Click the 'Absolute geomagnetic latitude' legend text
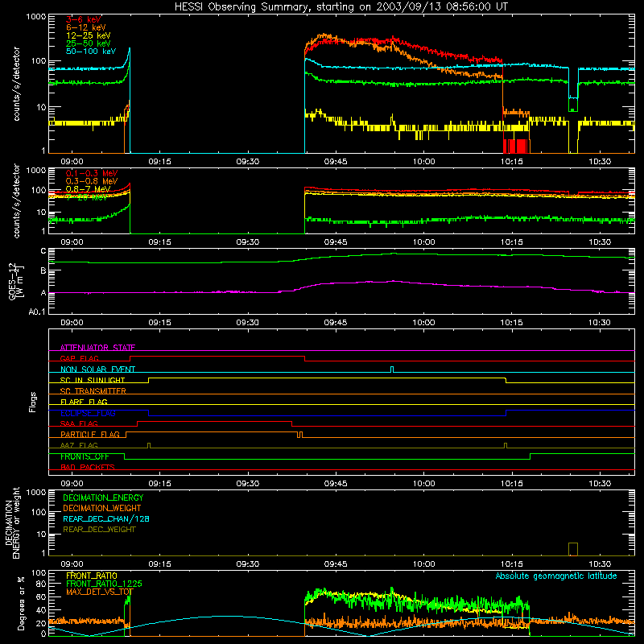The image size is (644, 644). (556, 576)
